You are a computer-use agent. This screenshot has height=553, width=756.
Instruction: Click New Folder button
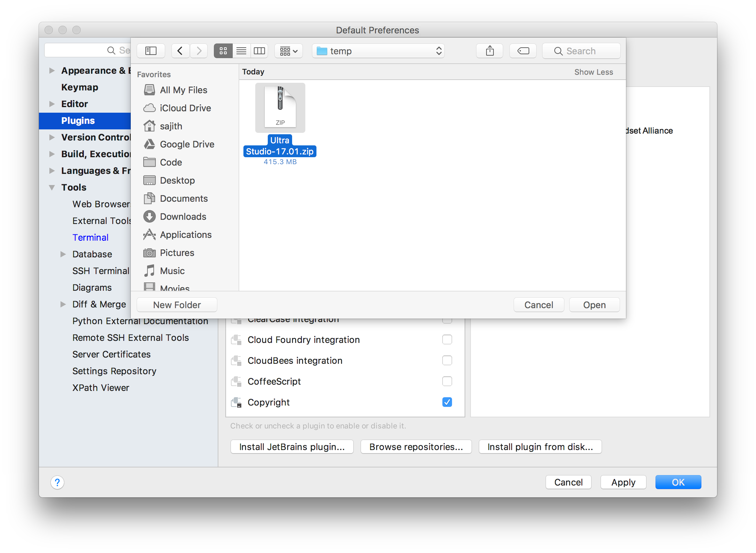[177, 305]
